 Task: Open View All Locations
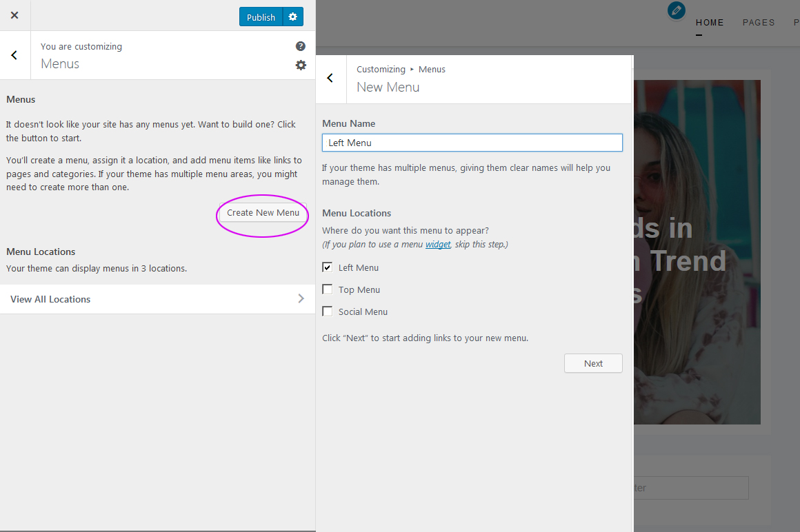pyautogui.click(x=158, y=299)
